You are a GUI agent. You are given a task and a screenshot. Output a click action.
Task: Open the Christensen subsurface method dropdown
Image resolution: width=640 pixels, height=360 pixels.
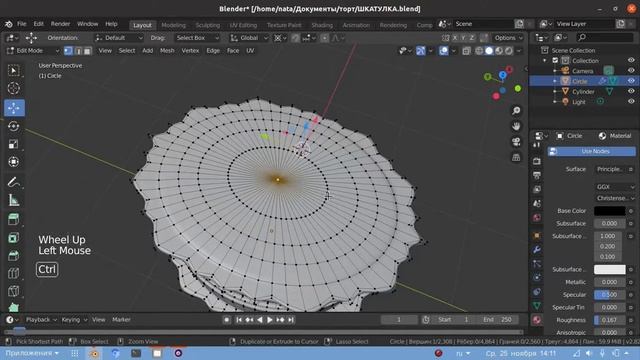pos(615,198)
